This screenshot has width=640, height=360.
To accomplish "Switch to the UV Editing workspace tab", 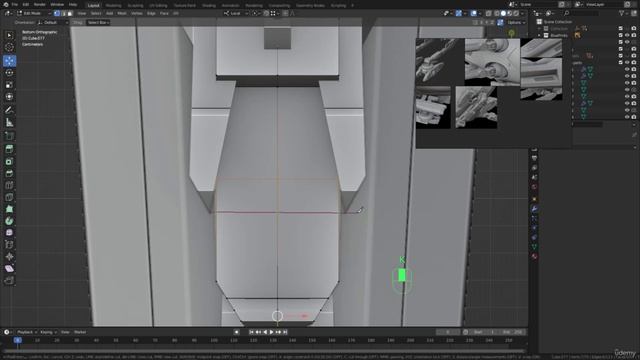I will click(x=158, y=5).
